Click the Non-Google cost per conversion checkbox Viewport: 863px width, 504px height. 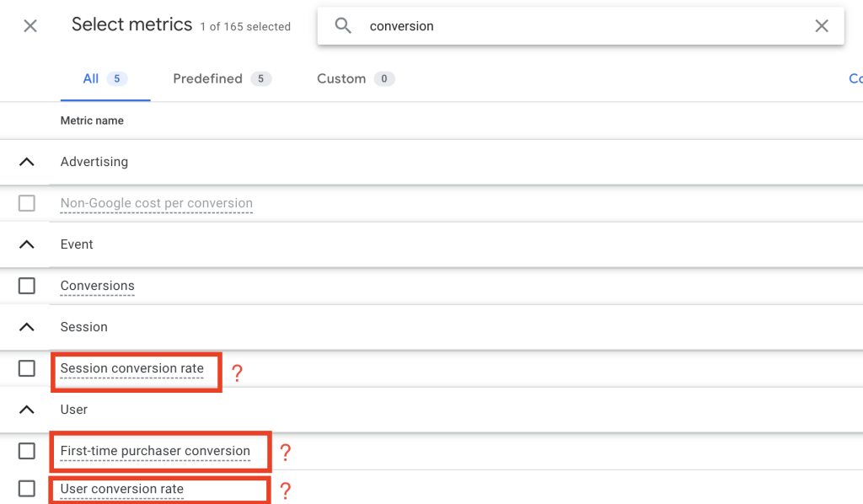coord(27,203)
